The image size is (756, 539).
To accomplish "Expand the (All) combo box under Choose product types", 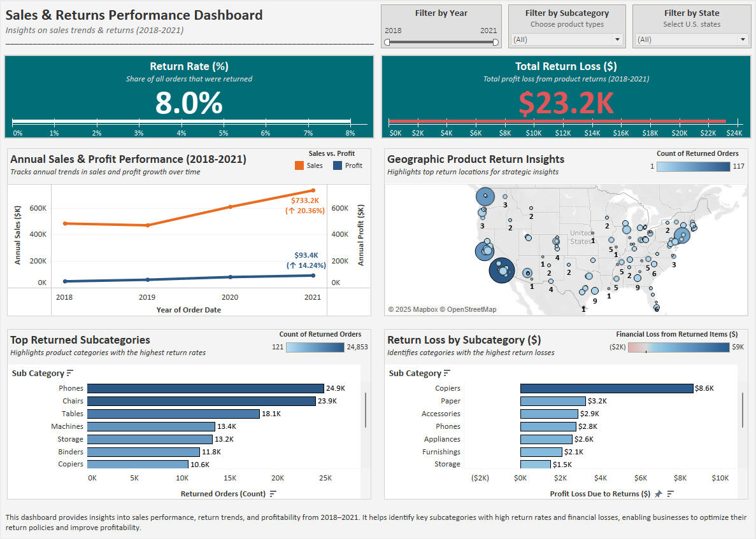I will tap(566, 39).
